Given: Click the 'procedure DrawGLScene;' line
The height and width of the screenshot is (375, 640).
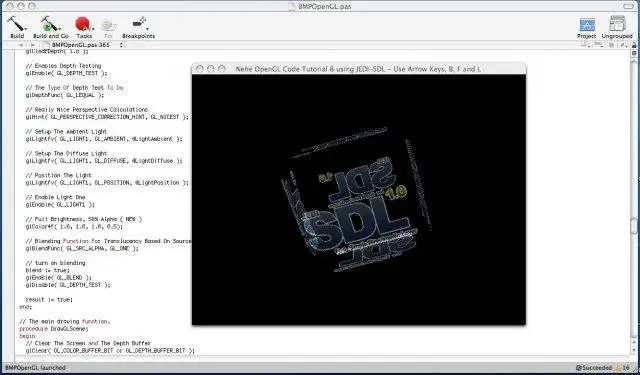Looking at the screenshot, I should 54,328.
